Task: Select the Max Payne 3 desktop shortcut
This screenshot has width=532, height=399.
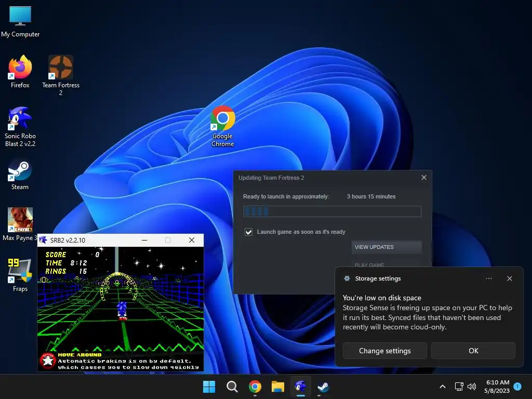Action: [x=20, y=224]
